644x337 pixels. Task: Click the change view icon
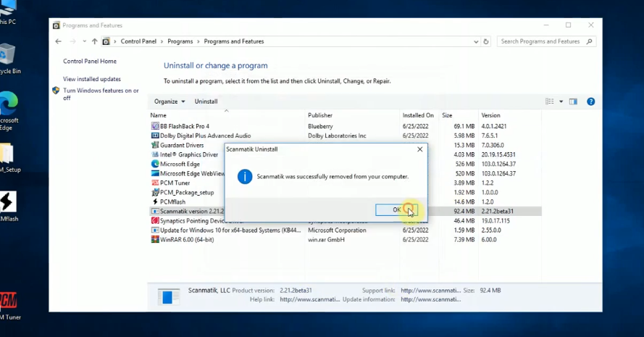(550, 101)
